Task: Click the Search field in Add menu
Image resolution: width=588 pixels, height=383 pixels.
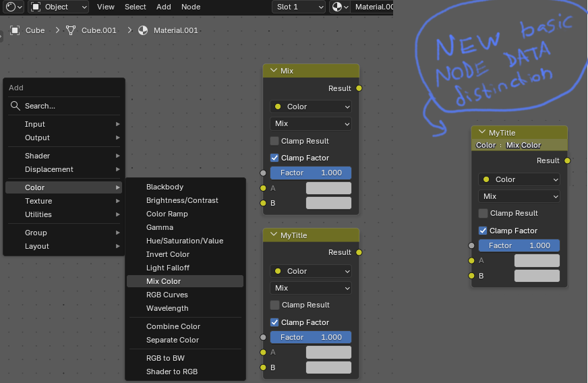Action: pos(64,106)
